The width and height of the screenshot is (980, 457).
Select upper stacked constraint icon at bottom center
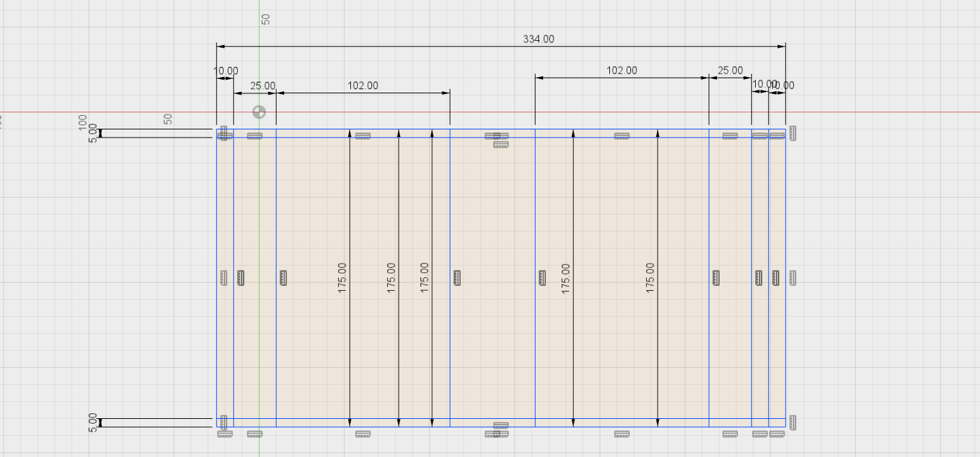(x=501, y=426)
